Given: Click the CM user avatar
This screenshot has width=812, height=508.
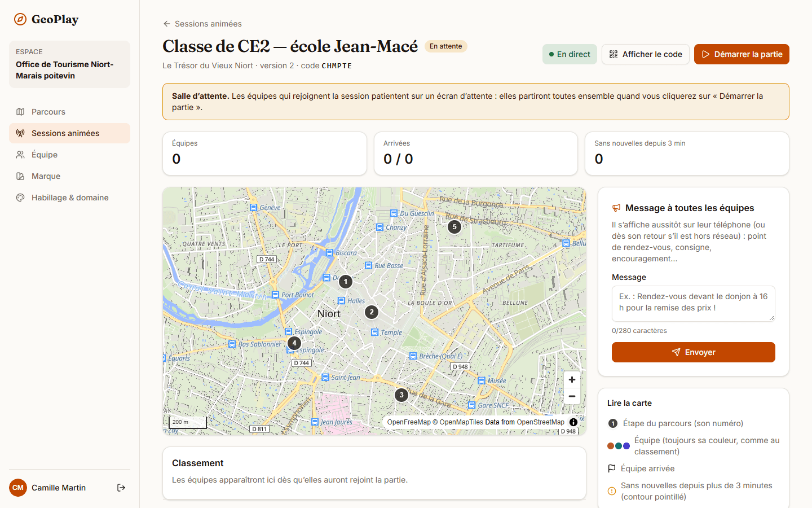Looking at the screenshot, I should 18,488.
